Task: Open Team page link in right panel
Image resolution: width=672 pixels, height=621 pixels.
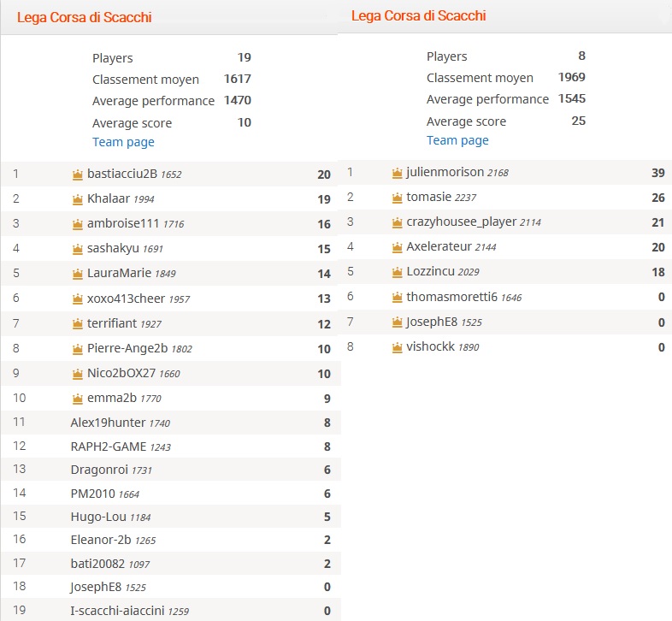Action: (x=457, y=140)
